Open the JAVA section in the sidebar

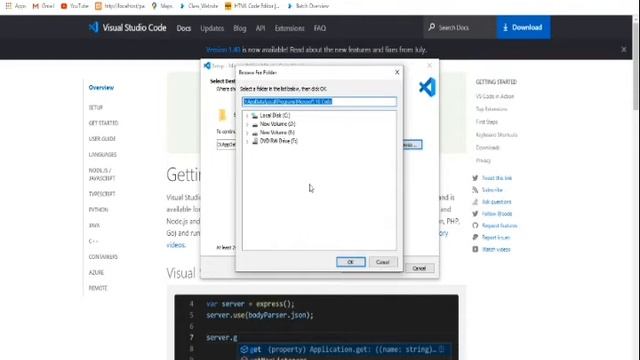pos(94,225)
